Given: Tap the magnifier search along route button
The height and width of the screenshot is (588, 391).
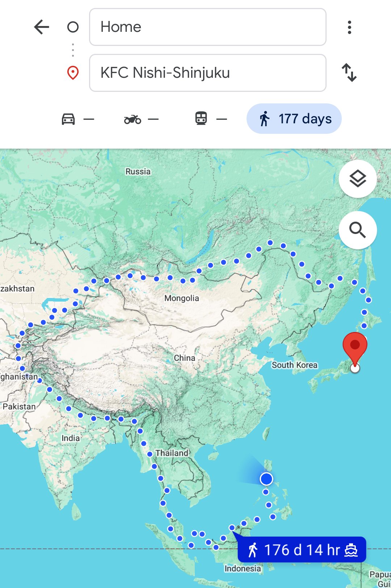Looking at the screenshot, I should pos(358,230).
